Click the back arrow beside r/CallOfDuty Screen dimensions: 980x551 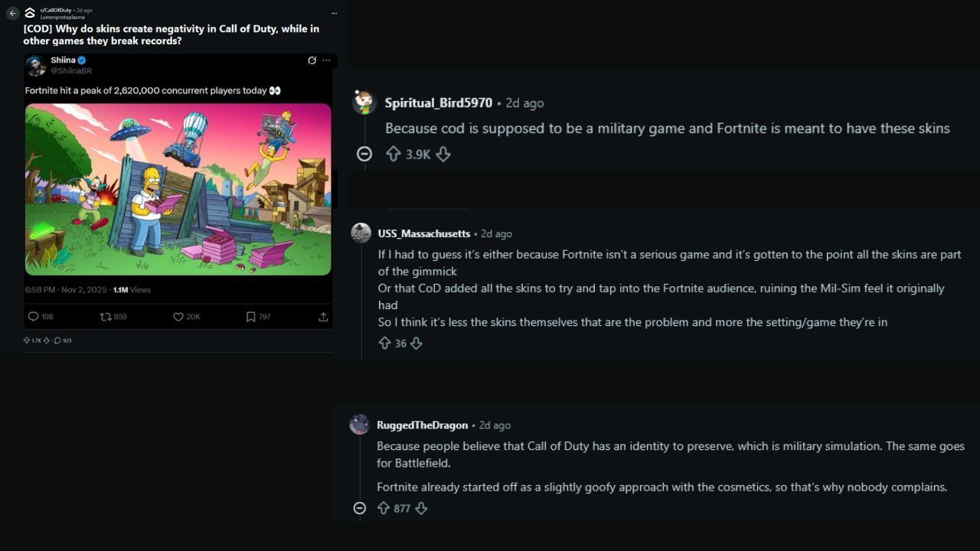pyautogui.click(x=12, y=13)
